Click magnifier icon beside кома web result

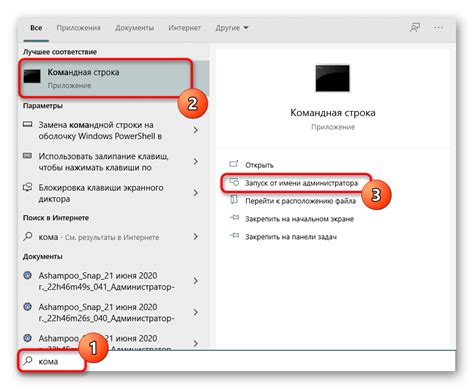27,237
